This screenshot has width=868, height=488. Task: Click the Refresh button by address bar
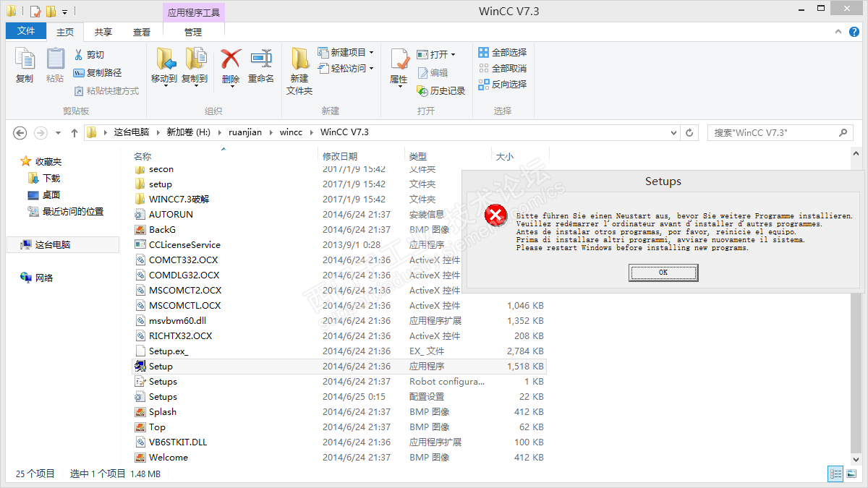coord(689,133)
